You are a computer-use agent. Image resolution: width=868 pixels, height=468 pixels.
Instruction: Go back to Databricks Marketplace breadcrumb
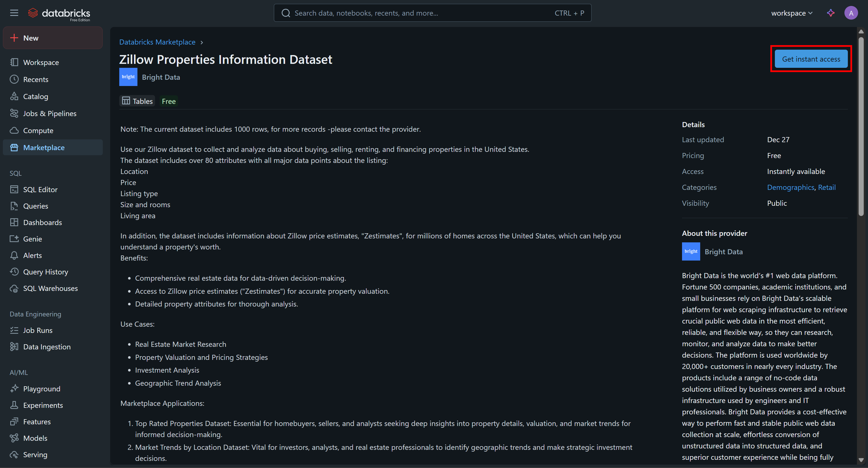[x=157, y=42]
